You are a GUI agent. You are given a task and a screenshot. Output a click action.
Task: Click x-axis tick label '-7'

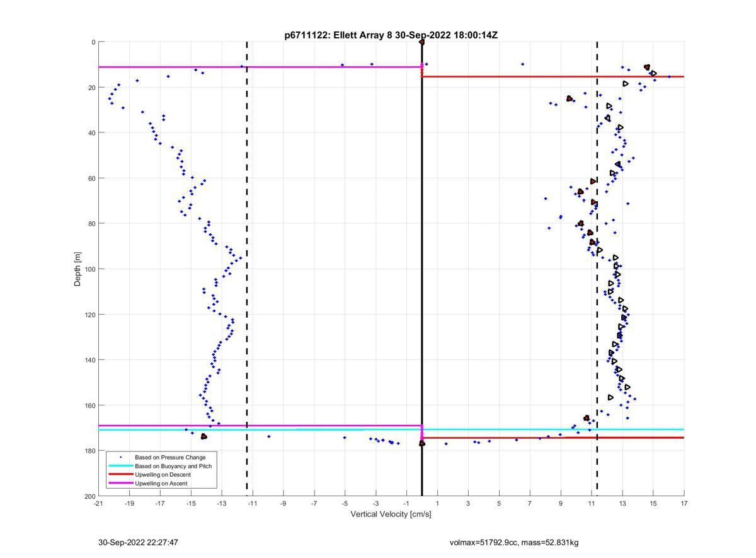click(x=314, y=503)
